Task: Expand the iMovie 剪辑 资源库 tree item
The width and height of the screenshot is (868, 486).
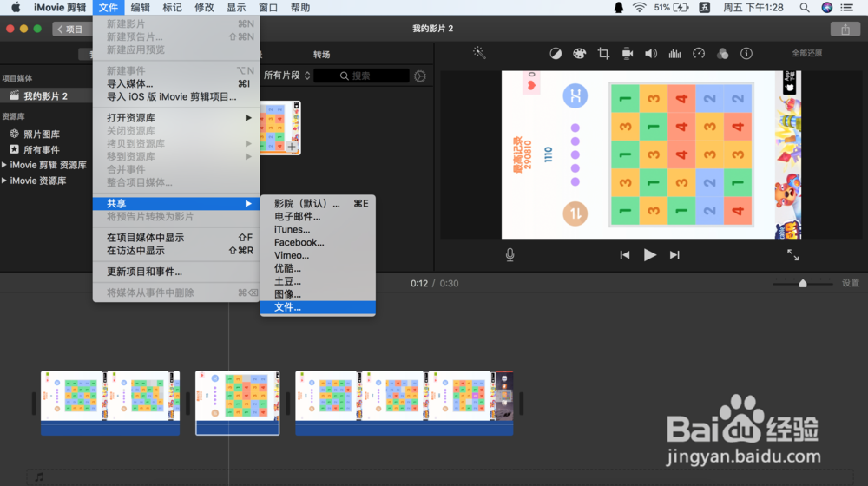Action: click(x=4, y=165)
